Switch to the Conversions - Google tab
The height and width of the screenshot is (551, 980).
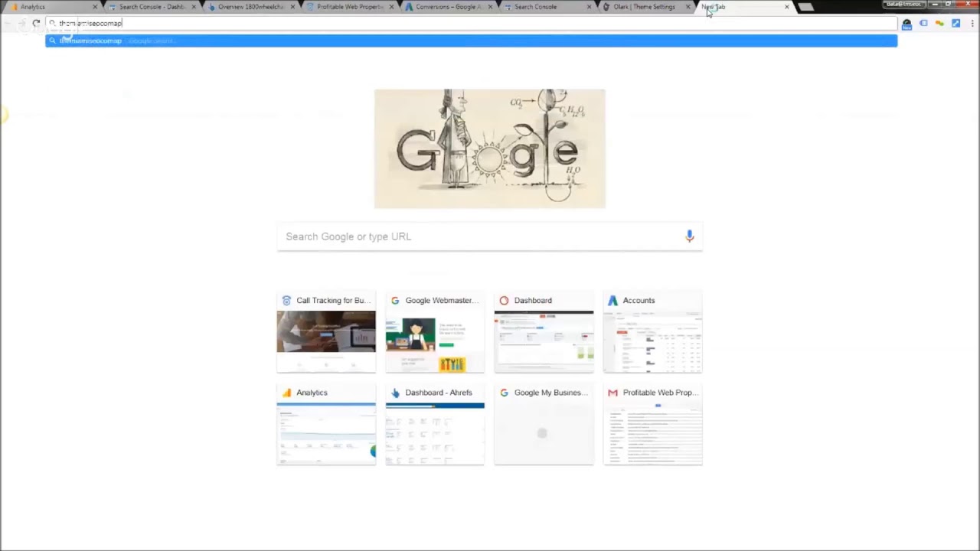[x=448, y=7]
